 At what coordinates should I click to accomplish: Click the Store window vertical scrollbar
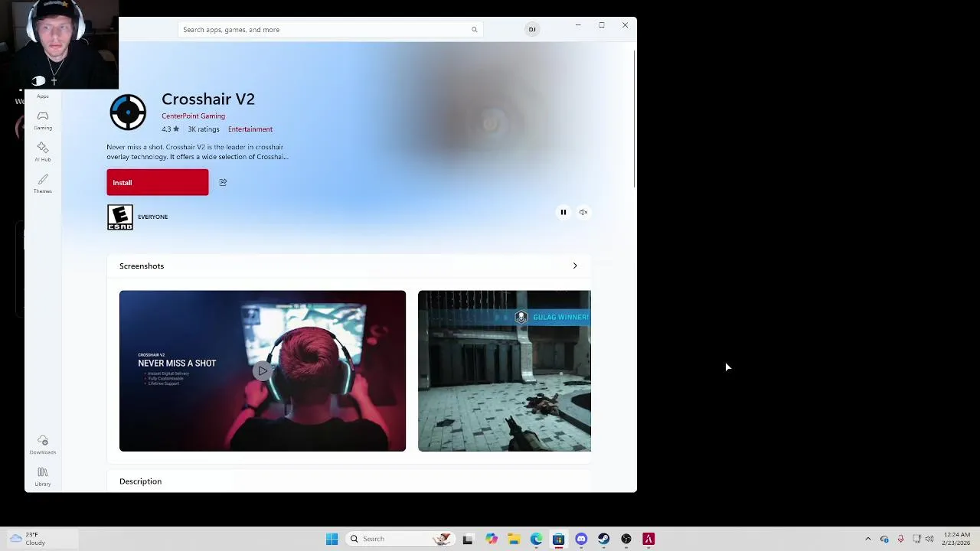coord(634,119)
